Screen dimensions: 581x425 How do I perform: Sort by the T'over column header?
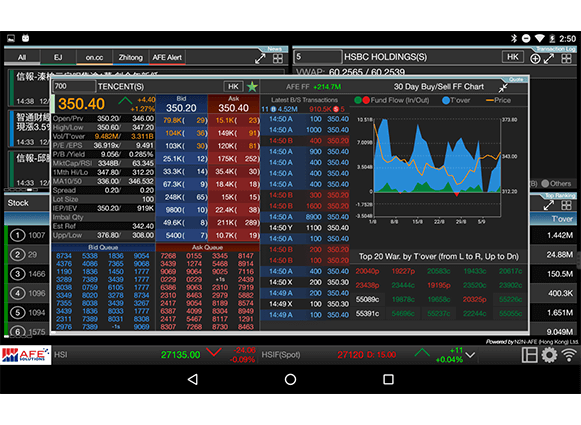[x=562, y=219]
